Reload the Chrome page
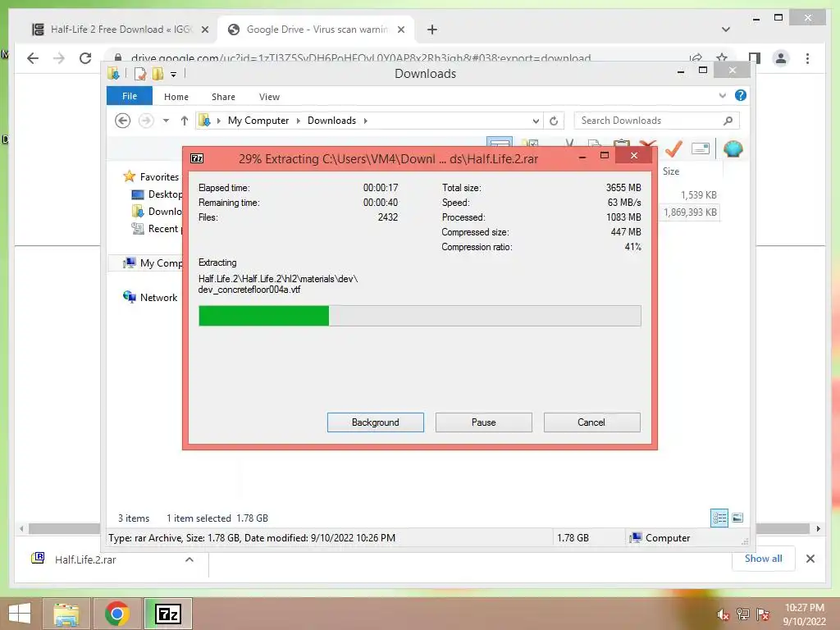This screenshot has height=630, width=840. point(85,58)
